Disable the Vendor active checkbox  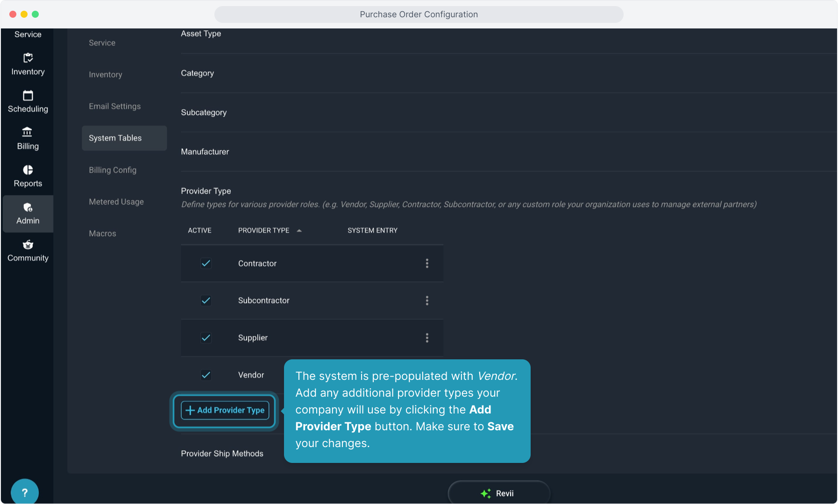[206, 375]
